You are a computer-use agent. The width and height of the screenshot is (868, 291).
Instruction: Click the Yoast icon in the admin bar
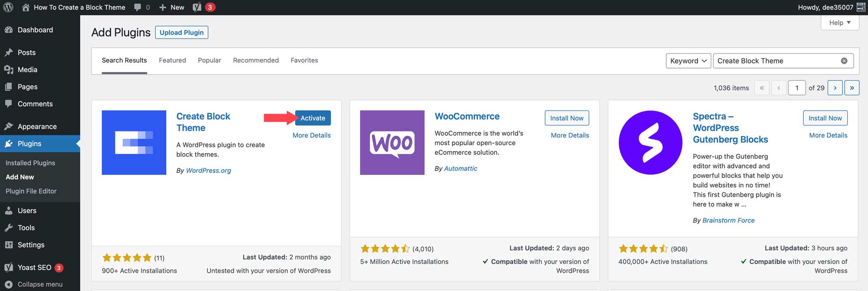tap(197, 7)
